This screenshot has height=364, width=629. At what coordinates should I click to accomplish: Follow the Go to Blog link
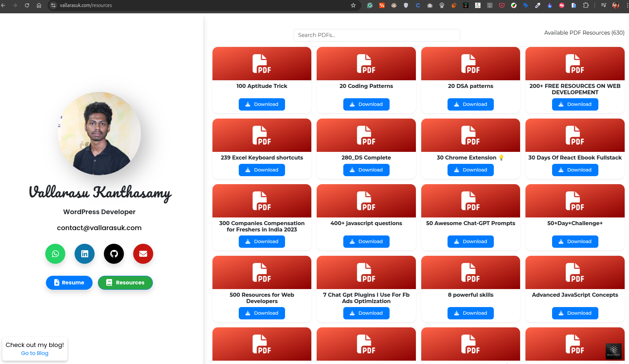pyautogui.click(x=34, y=353)
